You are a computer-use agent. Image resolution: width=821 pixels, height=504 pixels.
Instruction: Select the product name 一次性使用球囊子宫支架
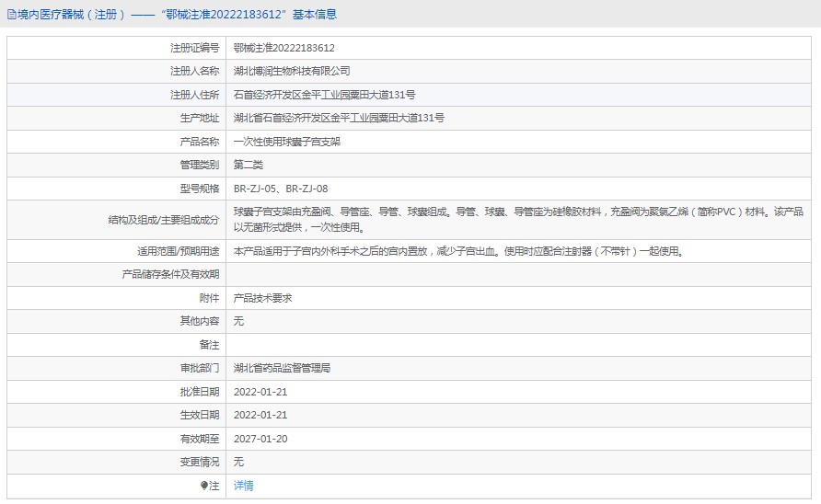pos(287,142)
